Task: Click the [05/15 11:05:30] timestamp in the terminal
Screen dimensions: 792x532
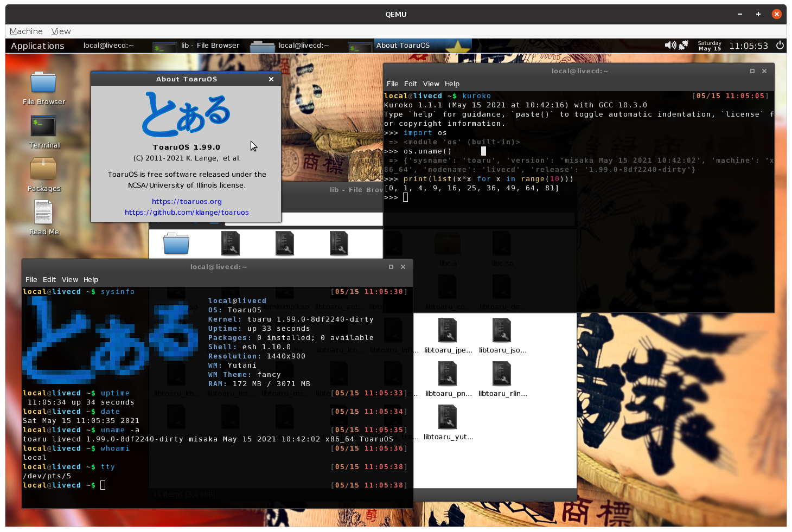Action: pos(369,292)
